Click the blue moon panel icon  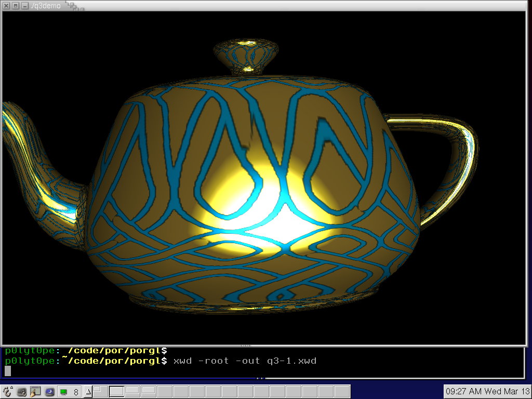49,392
